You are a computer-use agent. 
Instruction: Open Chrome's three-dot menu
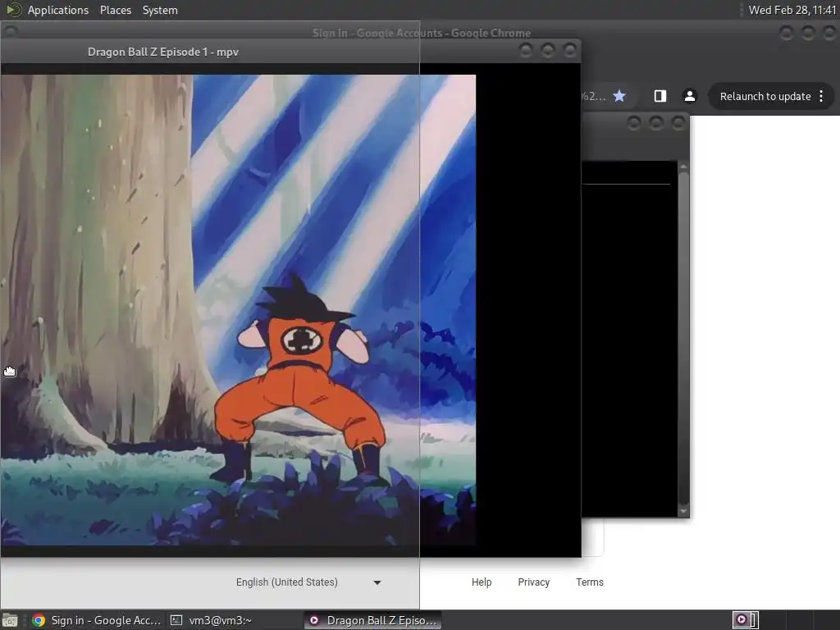pos(821,97)
